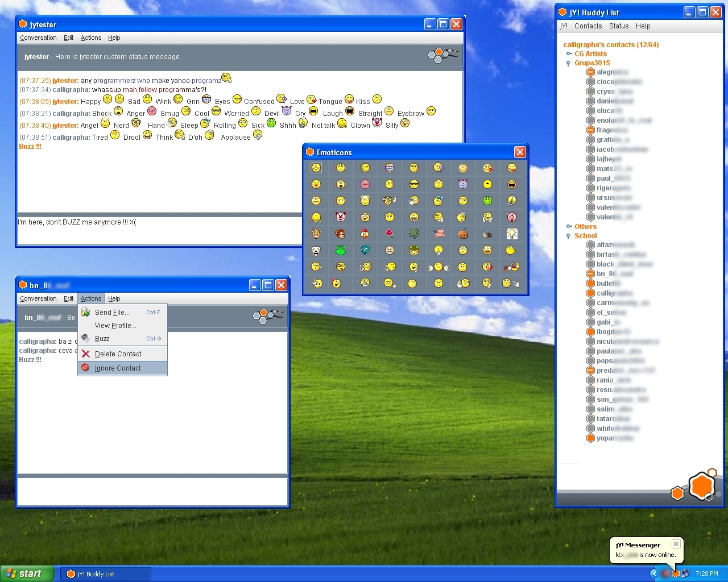Choose Send File from Actions menu

[122, 312]
